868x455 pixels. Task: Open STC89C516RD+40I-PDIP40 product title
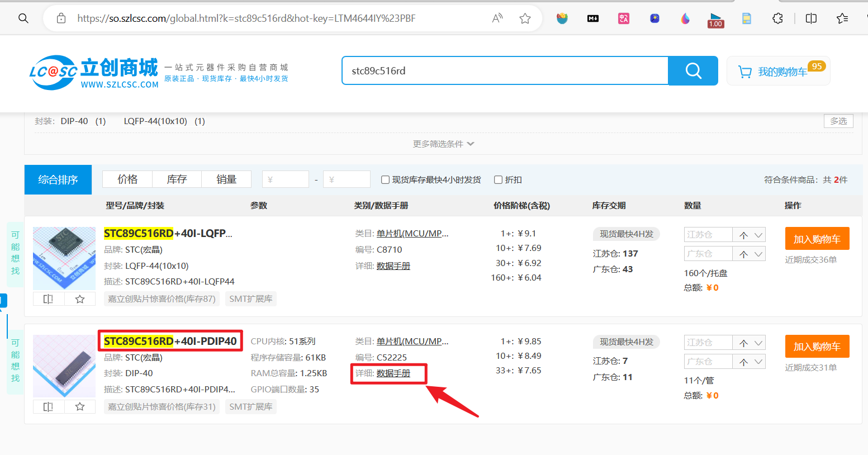tap(170, 341)
